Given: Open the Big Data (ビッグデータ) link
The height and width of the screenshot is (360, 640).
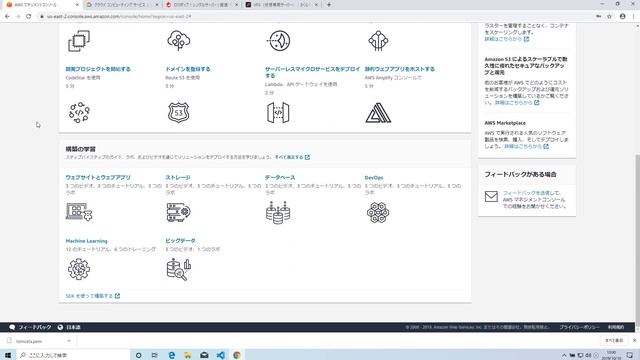Looking at the screenshot, I should (x=180, y=241).
